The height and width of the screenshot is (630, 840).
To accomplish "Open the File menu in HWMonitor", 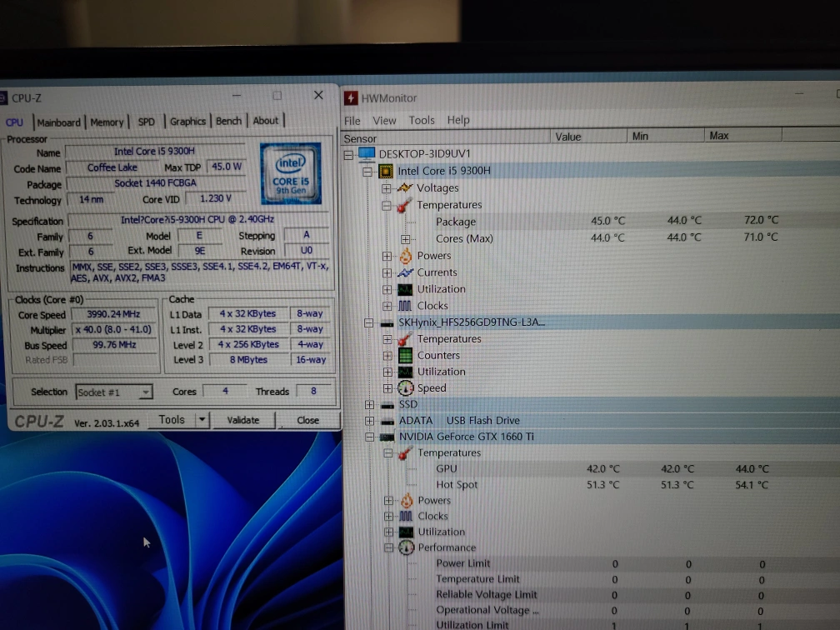I will [x=352, y=121].
